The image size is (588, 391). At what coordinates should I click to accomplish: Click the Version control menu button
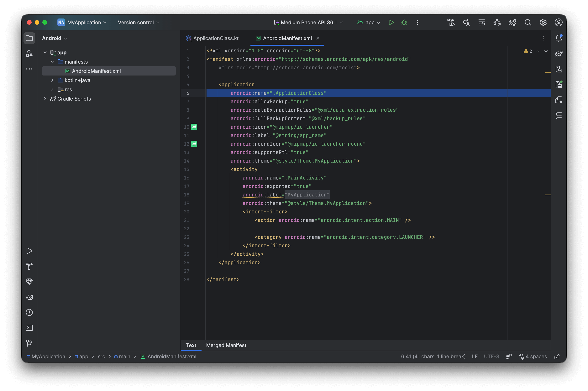[x=138, y=23]
